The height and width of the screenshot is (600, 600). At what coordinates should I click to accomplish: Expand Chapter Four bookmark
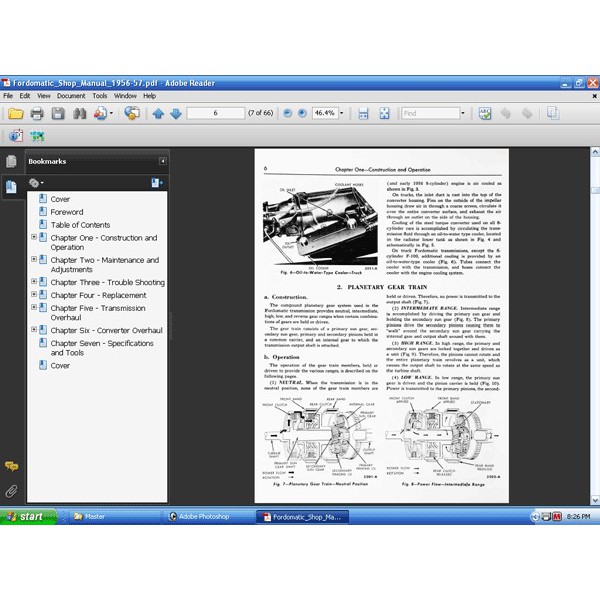(x=34, y=294)
